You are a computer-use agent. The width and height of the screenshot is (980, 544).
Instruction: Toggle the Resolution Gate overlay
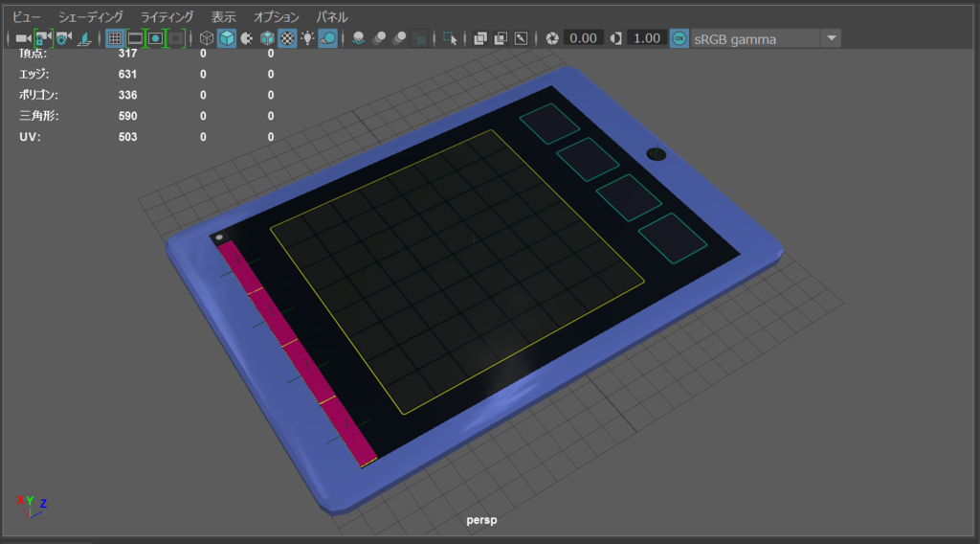click(x=156, y=38)
